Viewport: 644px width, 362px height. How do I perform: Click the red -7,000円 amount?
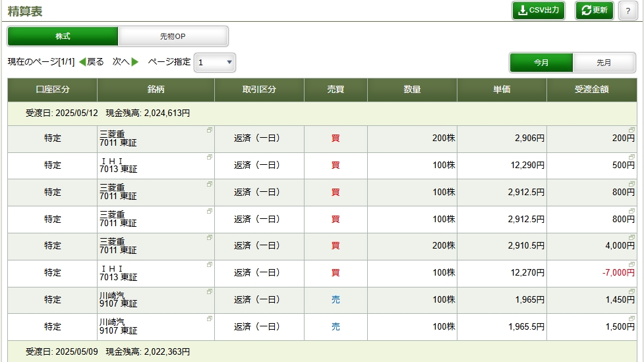point(618,273)
